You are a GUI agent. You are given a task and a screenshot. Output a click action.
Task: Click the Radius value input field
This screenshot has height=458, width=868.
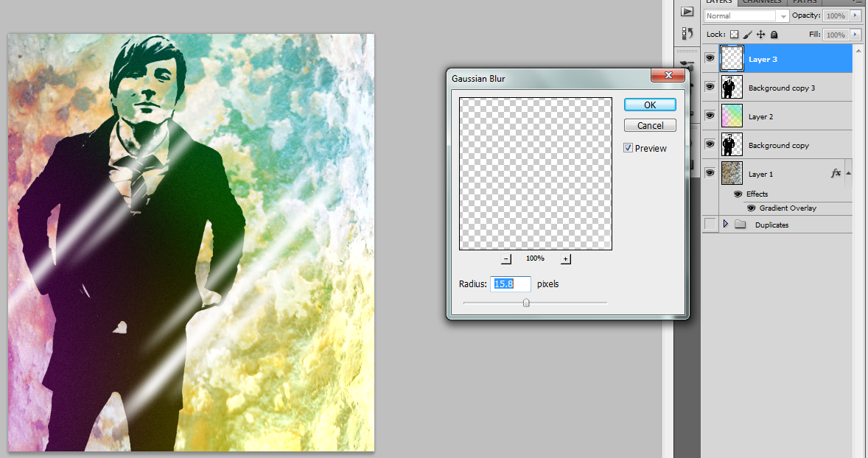511,283
